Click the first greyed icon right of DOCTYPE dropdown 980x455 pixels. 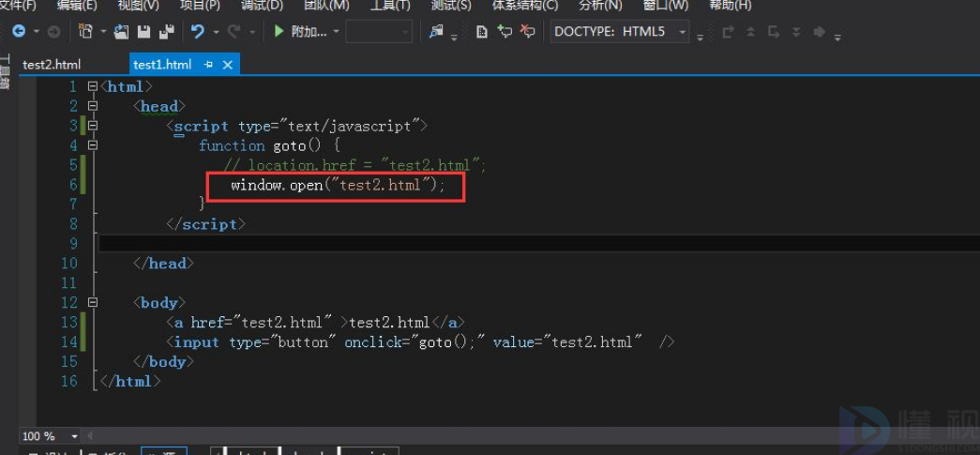click(728, 32)
